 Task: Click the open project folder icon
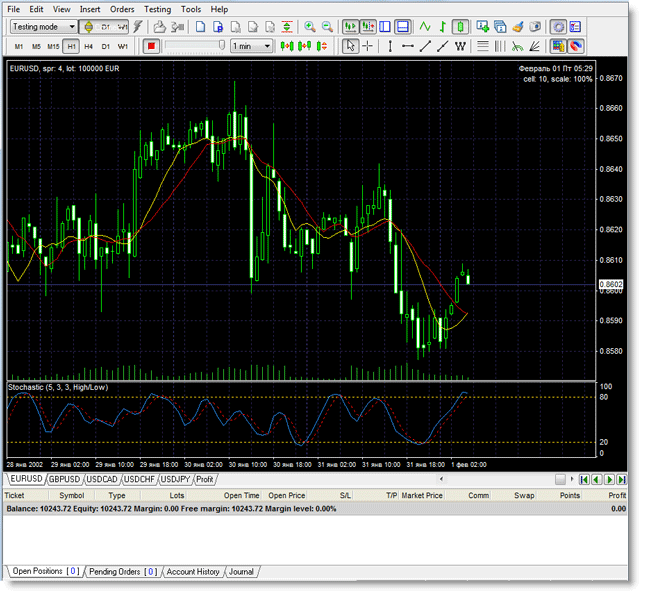[160, 27]
